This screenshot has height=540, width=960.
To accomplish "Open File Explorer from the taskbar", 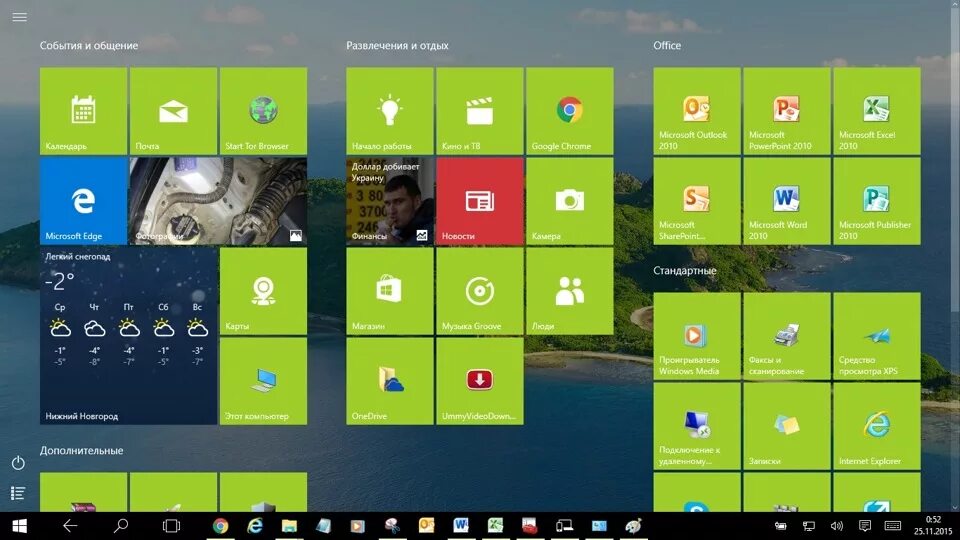I will pyautogui.click(x=289, y=526).
